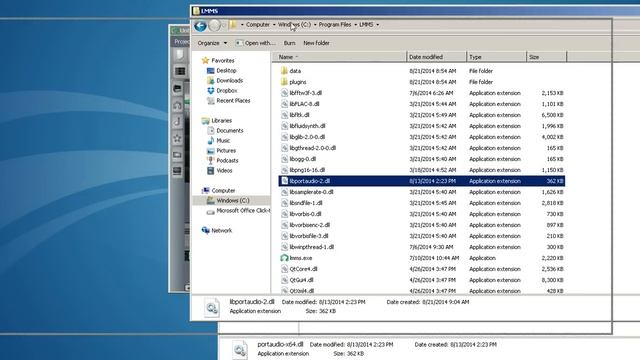Select the libfltk.dll file
The width and height of the screenshot is (640, 360).
tap(300, 115)
